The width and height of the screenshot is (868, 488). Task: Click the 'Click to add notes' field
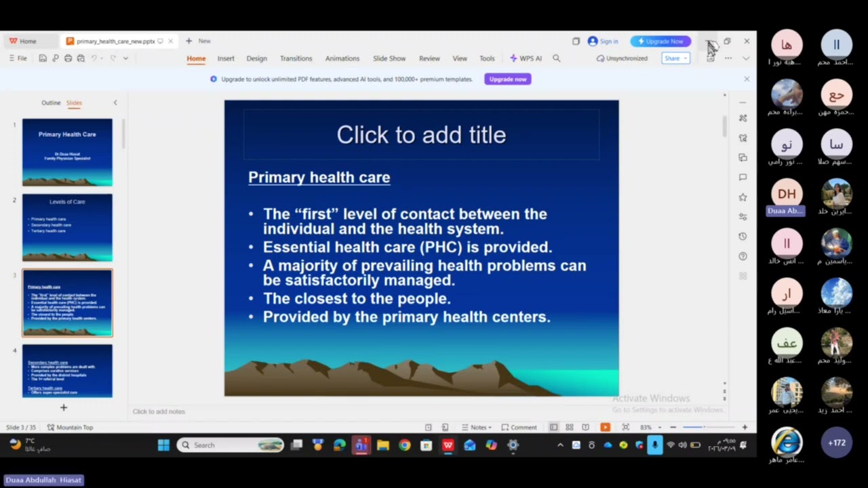tap(159, 411)
